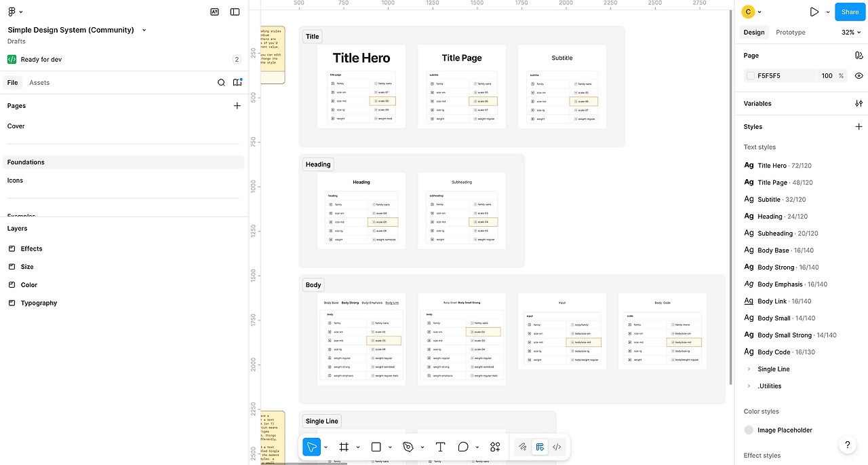868x465 pixels.
Task: Click Ready for dev link
Action: [x=41, y=59]
